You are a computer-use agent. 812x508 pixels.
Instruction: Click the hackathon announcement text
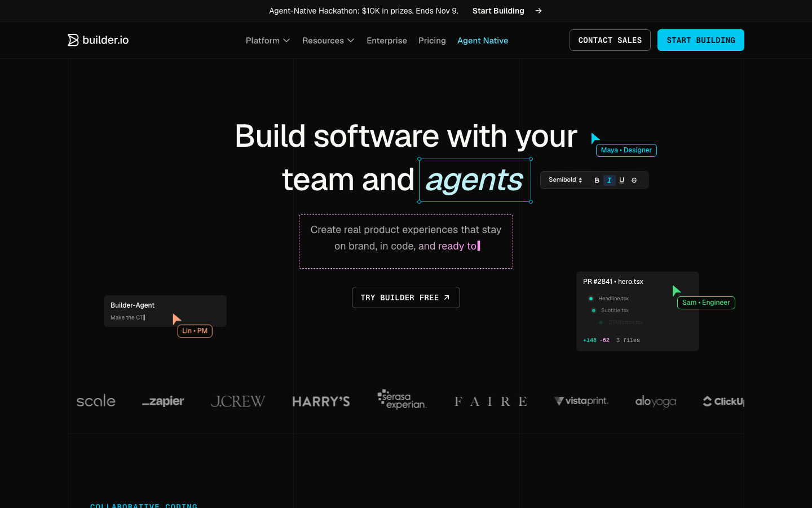[364, 11]
